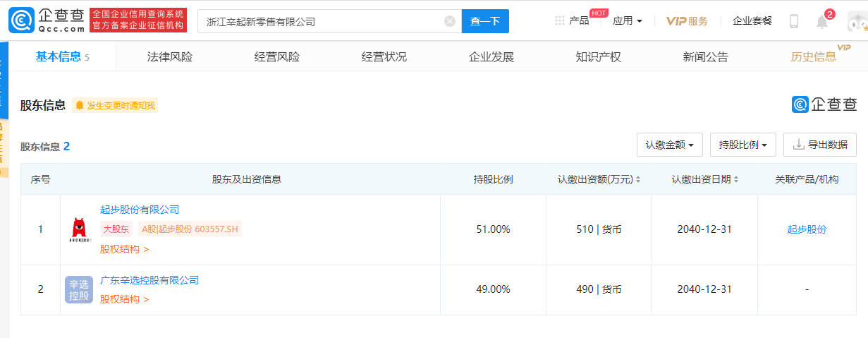Open the 企业套餐 link
This screenshot has height=338, width=868.
click(752, 21)
